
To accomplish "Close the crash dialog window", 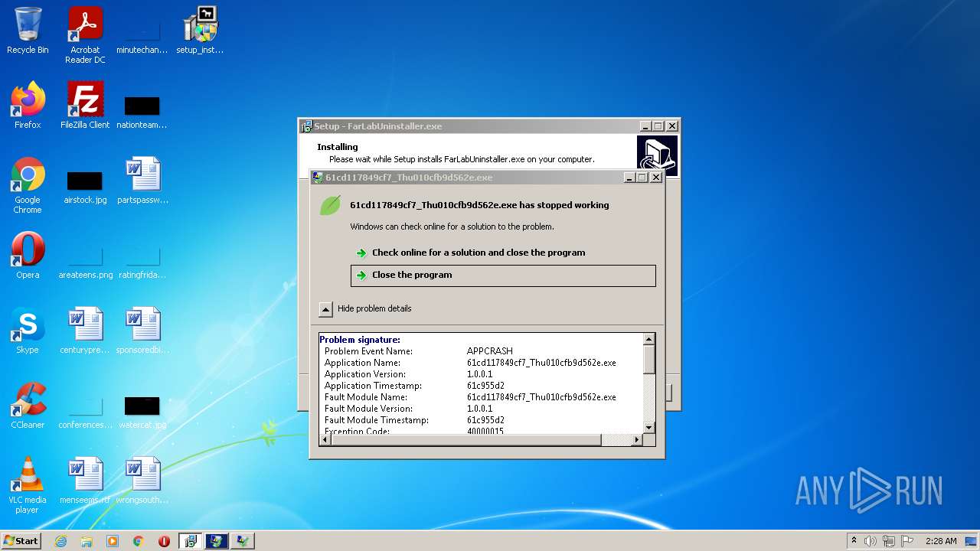I will (x=655, y=178).
